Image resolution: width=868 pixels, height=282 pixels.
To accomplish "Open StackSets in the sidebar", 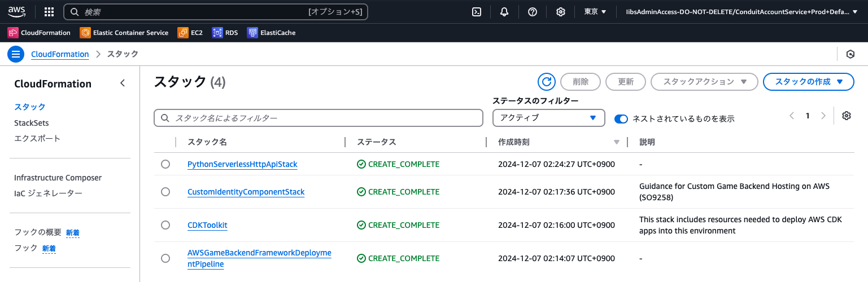I will point(32,122).
